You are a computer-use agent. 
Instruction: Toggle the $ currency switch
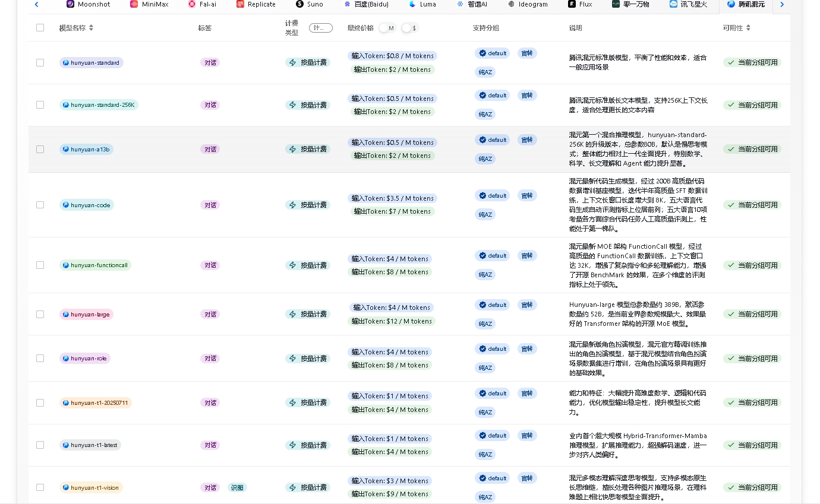pos(409,28)
